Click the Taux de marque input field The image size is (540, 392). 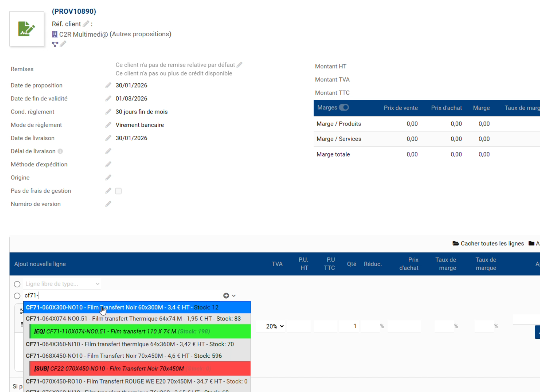point(484,326)
